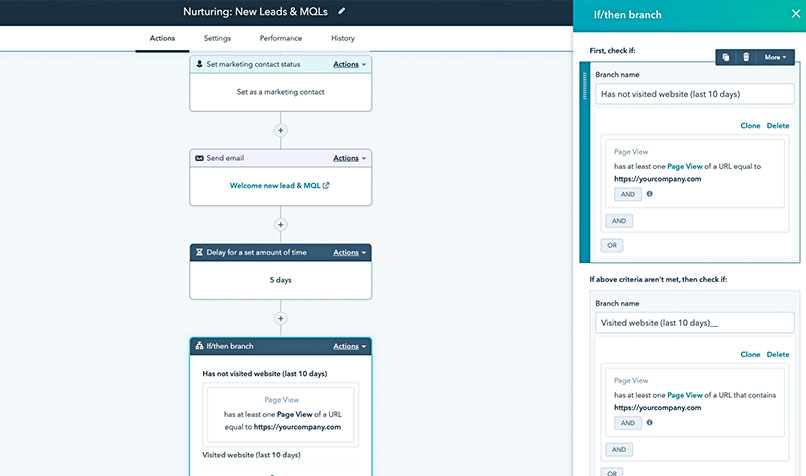
Task: Click inner AND button in second branch filter
Action: [628, 423]
